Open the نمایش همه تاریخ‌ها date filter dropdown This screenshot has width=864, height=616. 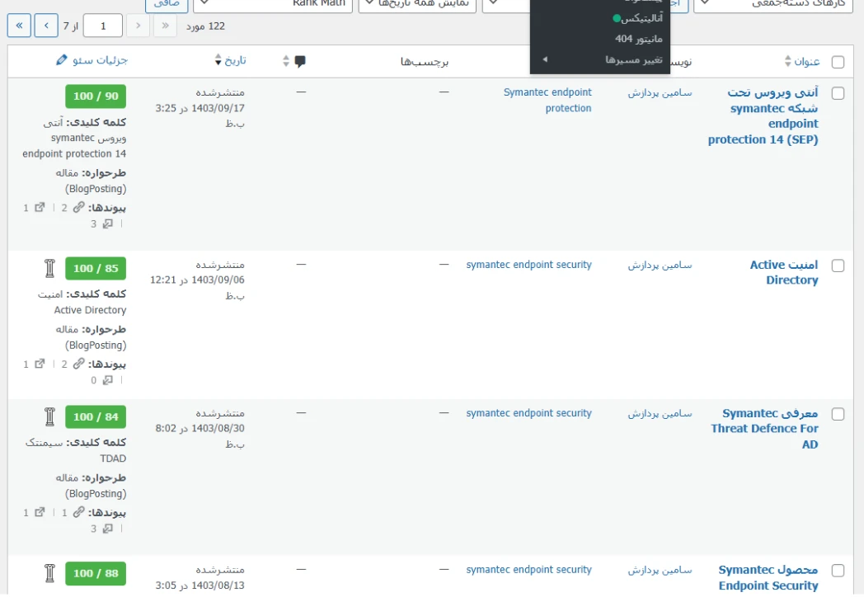point(417,4)
